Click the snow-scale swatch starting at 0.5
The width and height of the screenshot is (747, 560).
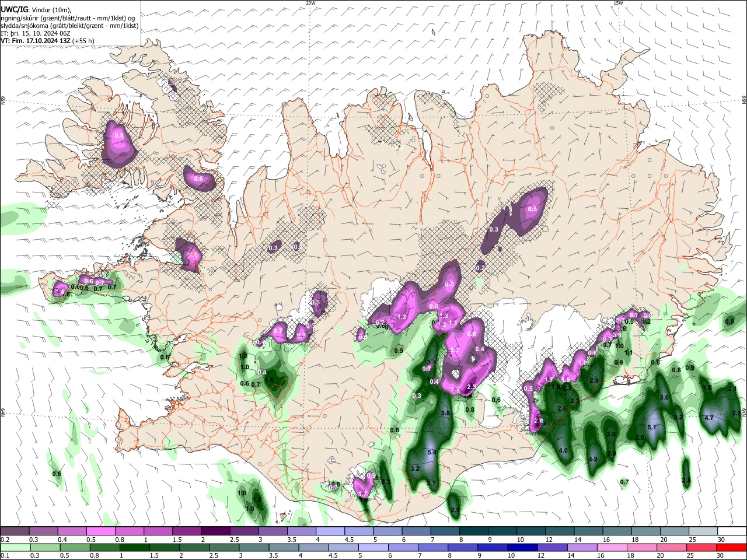(x=100, y=531)
